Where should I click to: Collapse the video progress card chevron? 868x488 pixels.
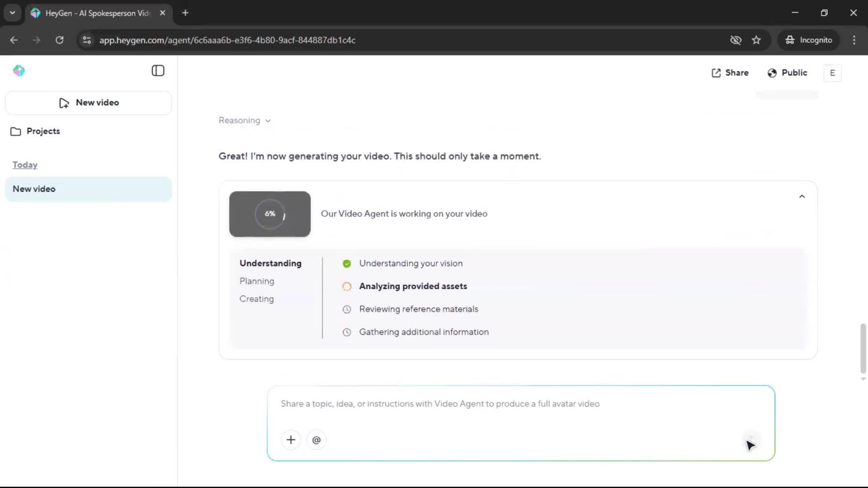[802, 197]
